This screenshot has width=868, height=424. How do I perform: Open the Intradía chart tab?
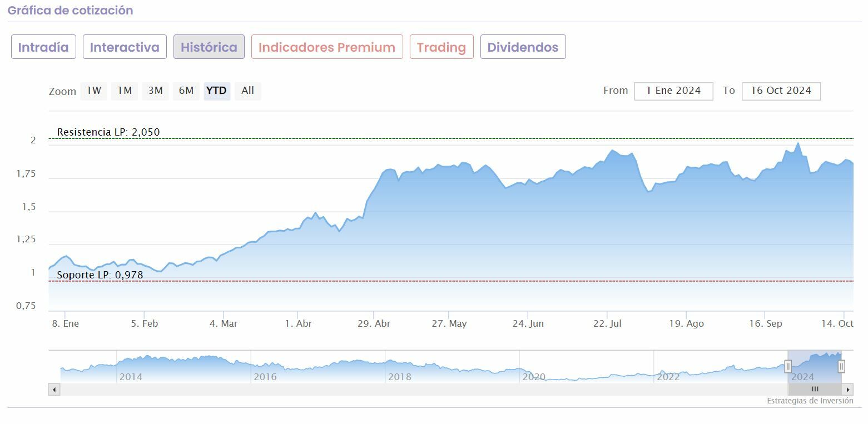pos(43,47)
